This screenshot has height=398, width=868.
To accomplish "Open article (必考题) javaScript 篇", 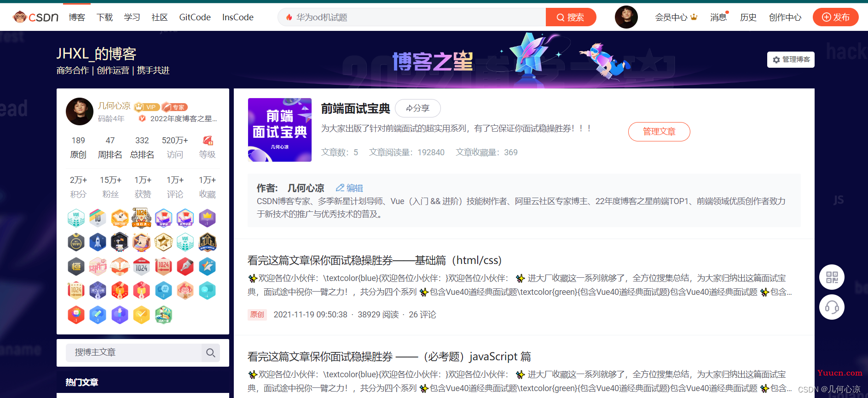I will point(389,357).
